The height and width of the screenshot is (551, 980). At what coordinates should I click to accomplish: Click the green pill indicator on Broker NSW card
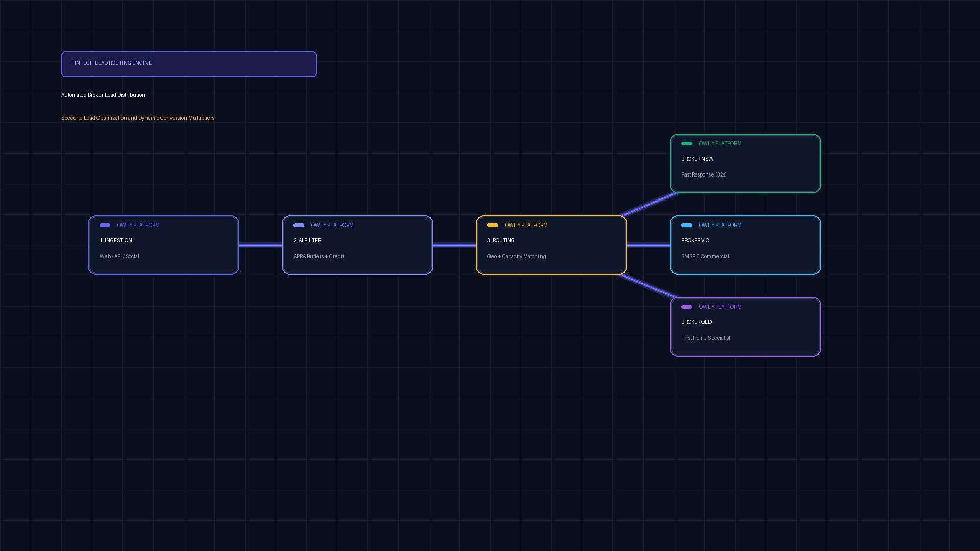tap(687, 143)
